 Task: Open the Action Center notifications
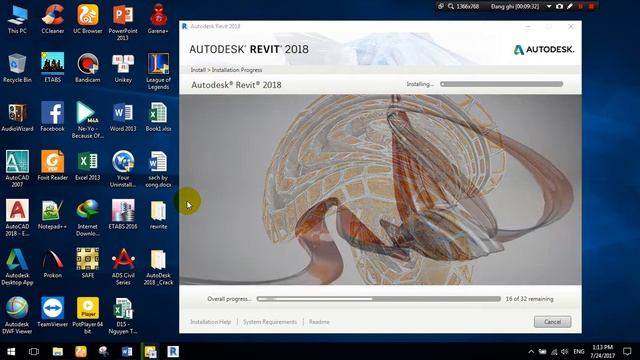tap(627, 351)
